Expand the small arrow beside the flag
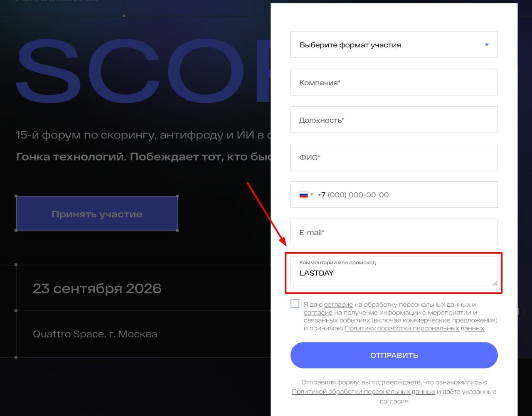 click(312, 194)
